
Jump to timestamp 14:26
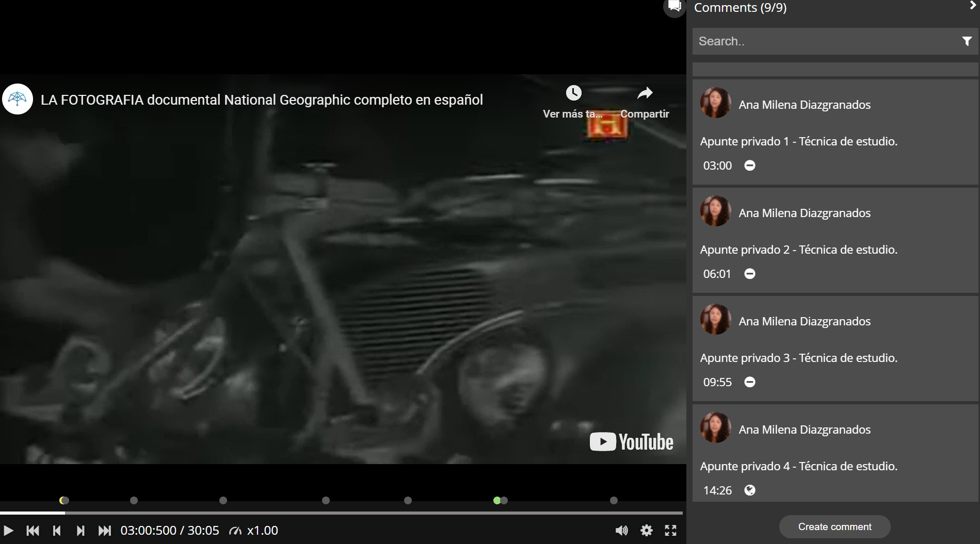click(x=717, y=490)
